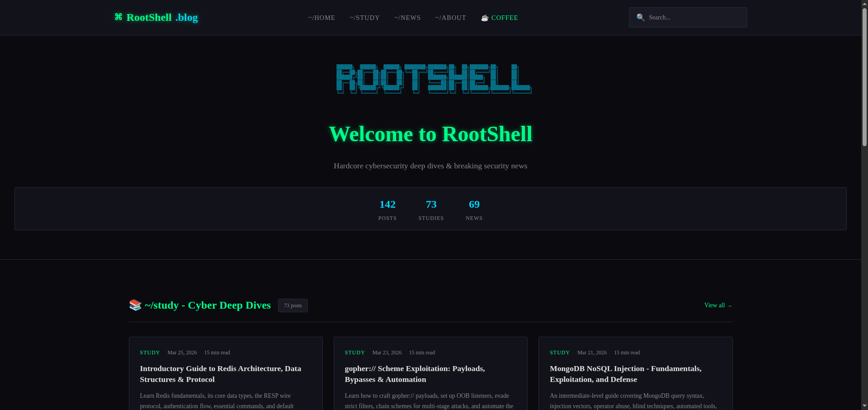Open the ~/STUDY navigation item
Viewport: 868px width, 410px height.
point(364,18)
